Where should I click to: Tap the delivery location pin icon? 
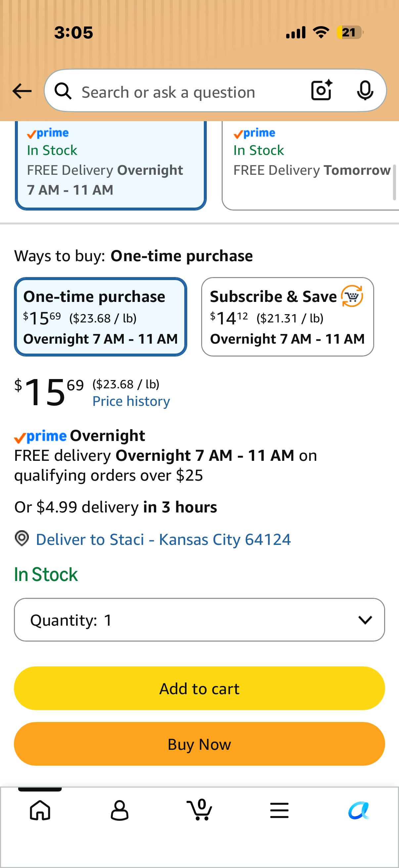[x=22, y=539]
